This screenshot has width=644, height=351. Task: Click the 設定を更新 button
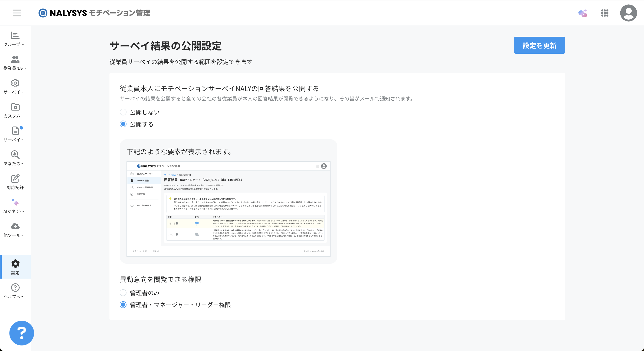coord(539,45)
